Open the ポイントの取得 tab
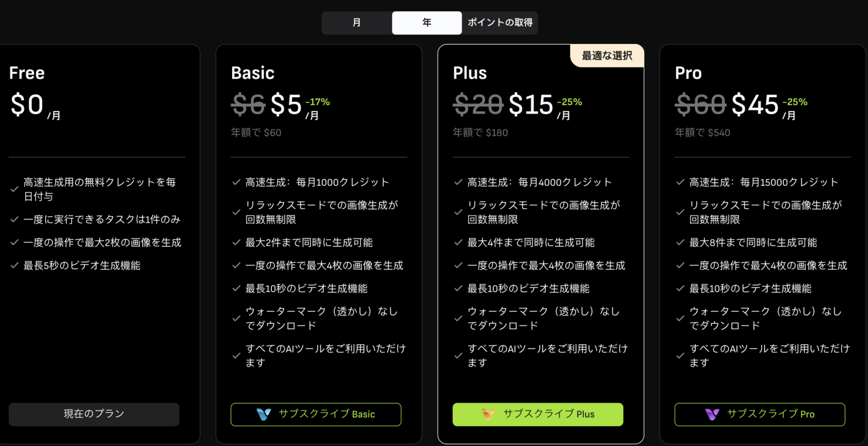Screen dimensions: 868x446 coord(500,23)
